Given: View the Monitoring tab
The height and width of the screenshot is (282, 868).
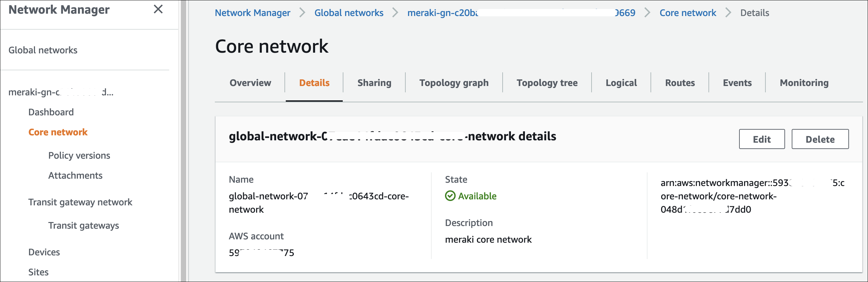Looking at the screenshot, I should (x=804, y=83).
